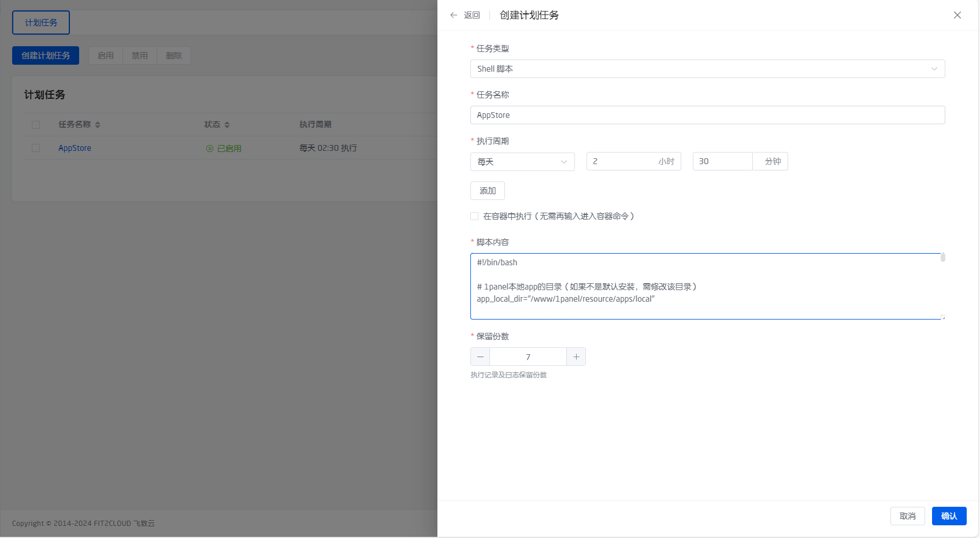Enable 在容器中执行 option

click(x=474, y=216)
